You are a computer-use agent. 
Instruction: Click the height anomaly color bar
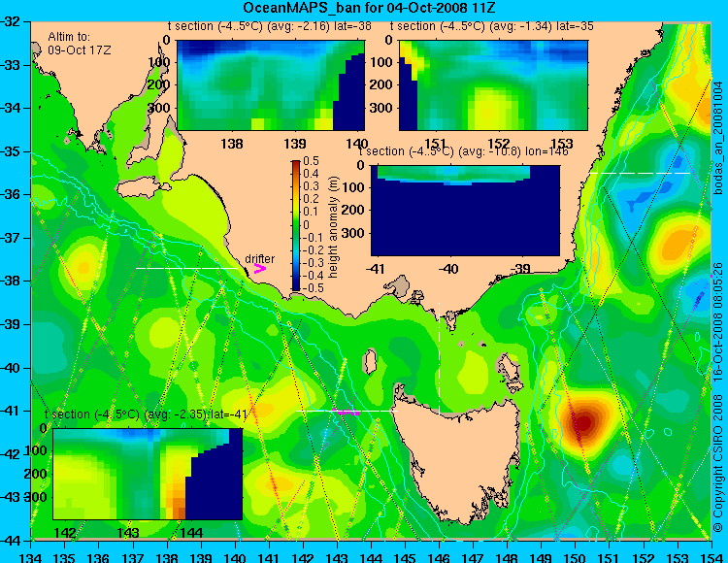tap(296, 225)
